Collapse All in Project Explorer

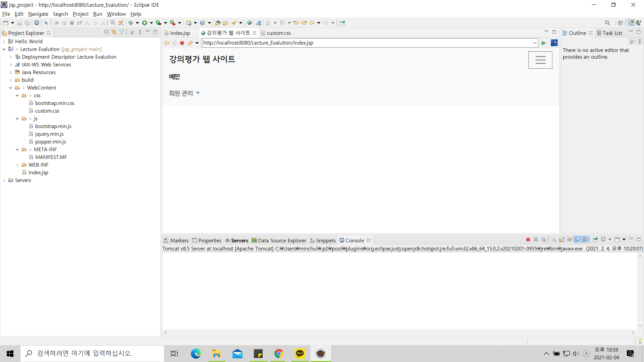click(x=106, y=32)
